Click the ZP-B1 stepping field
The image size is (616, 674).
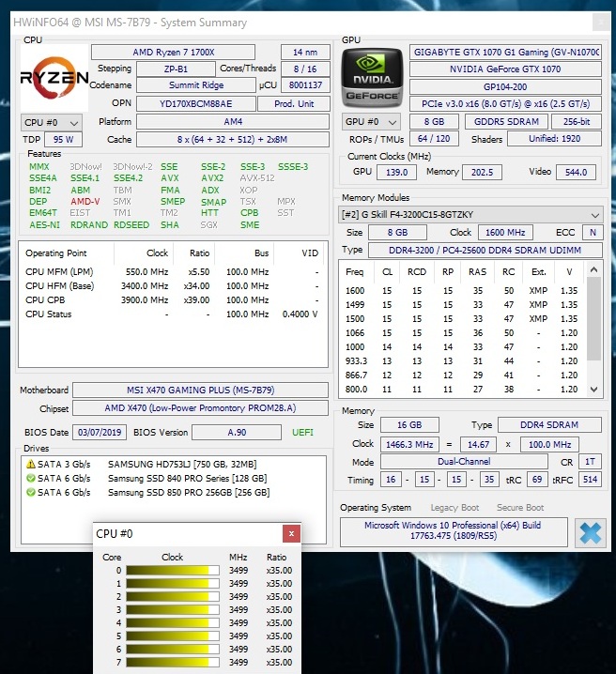(176, 69)
